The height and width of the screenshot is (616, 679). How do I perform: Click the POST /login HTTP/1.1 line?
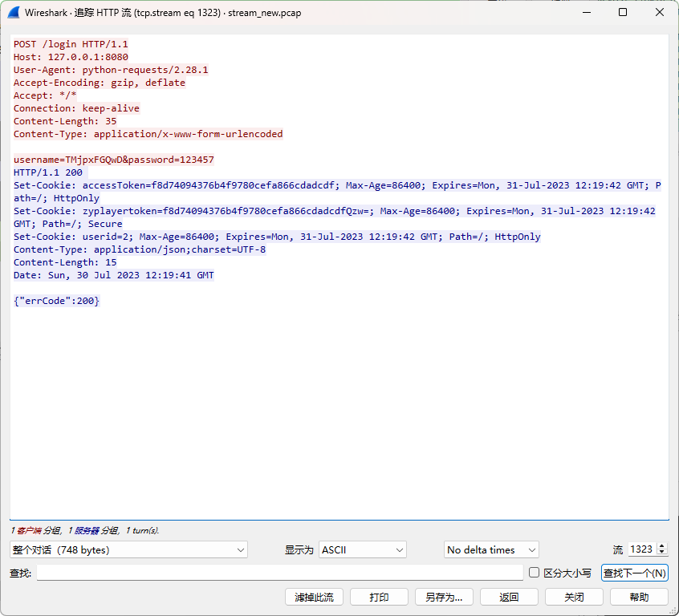click(x=71, y=44)
